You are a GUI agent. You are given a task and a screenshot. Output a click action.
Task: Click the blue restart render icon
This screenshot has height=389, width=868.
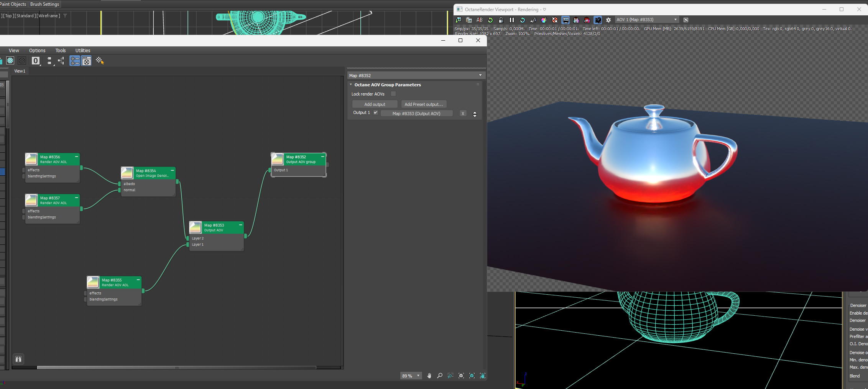click(523, 20)
